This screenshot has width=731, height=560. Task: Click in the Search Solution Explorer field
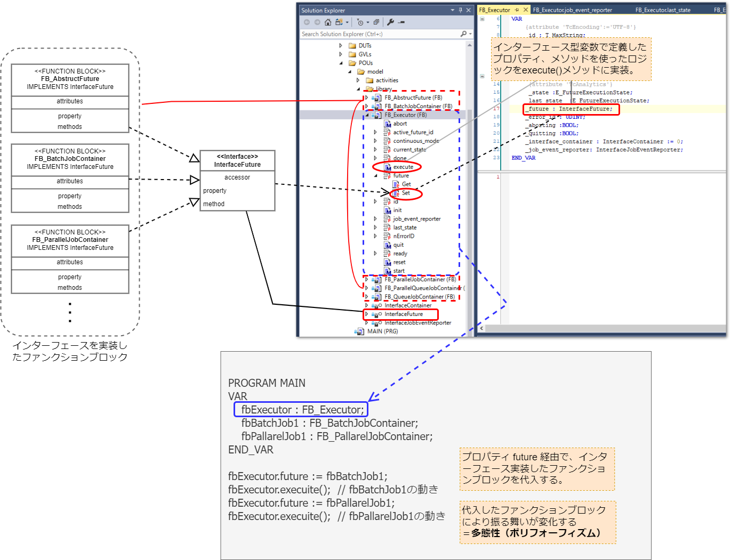(x=380, y=34)
